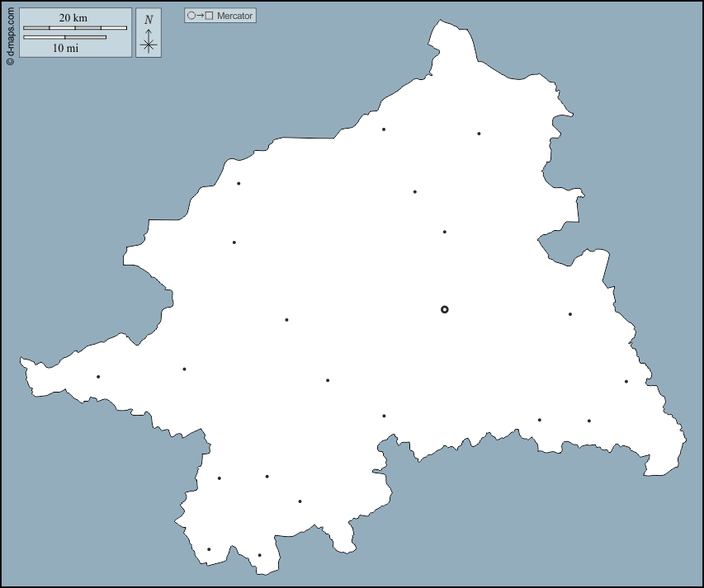This screenshot has height=588, width=704.
Task: Click the north arrow compass icon
Action: click(149, 41)
